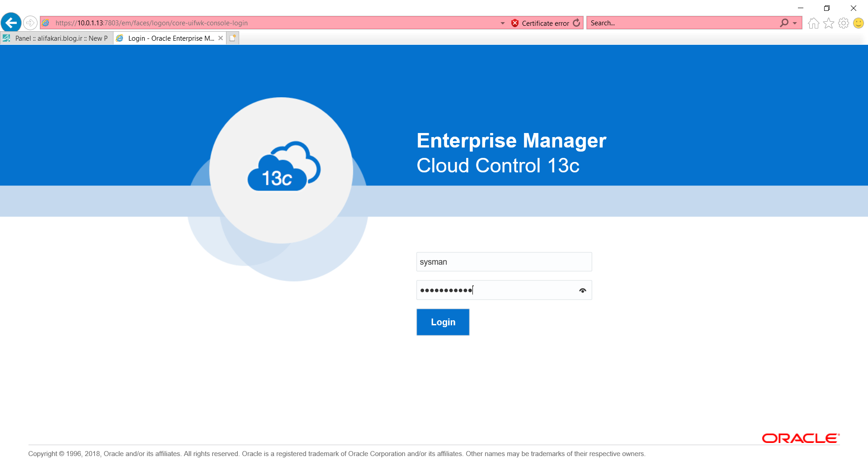868x466 pixels.
Task: Click the Certificate error shield icon
Action: tap(514, 23)
